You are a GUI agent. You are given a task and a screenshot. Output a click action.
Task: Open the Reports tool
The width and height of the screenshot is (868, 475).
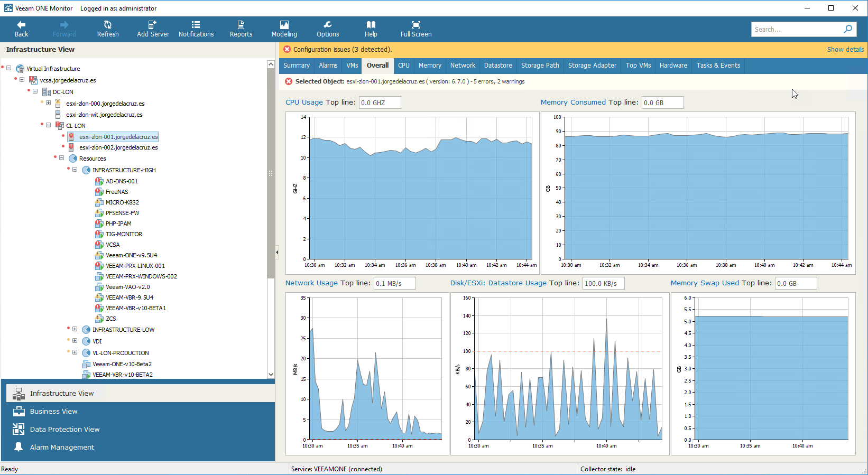241,29
